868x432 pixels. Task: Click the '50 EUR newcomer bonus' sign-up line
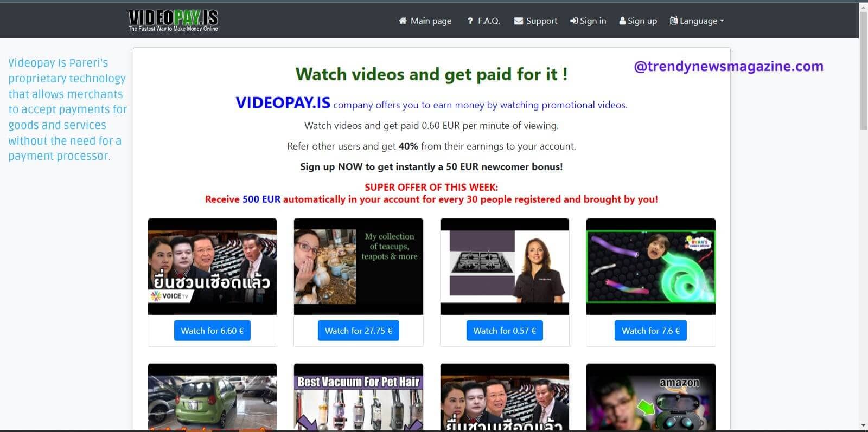point(431,167)
